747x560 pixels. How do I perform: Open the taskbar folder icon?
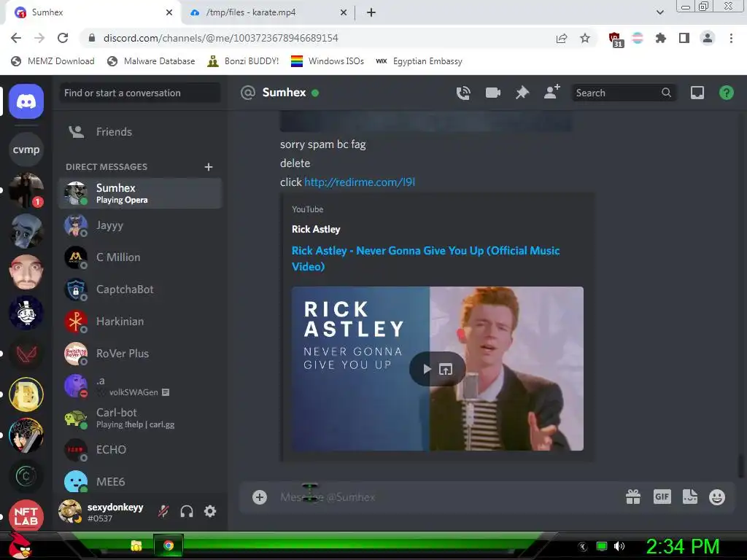[x=136, y=545]
